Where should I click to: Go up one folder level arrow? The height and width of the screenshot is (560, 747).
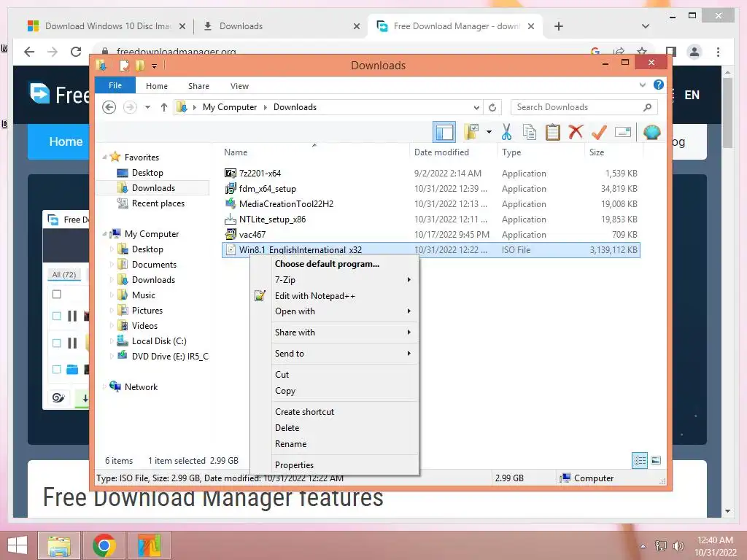coord(164,107)
